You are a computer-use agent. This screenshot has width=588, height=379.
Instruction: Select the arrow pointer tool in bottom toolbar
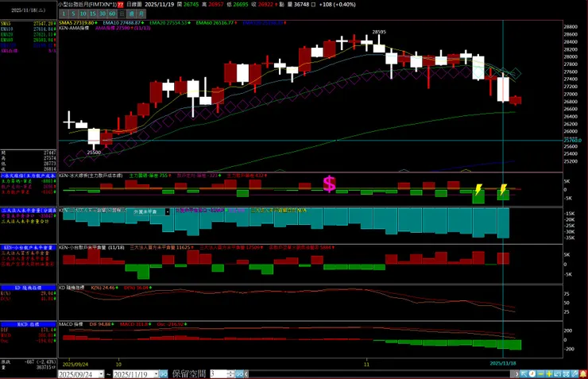pos(524,373)
